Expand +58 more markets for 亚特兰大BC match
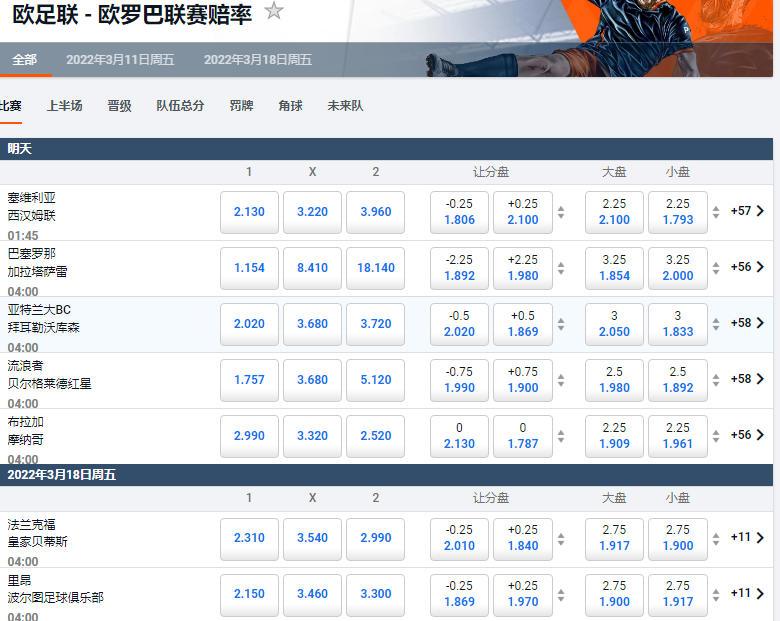The width and height of the screenshot is (780, 621). [747, 323]
